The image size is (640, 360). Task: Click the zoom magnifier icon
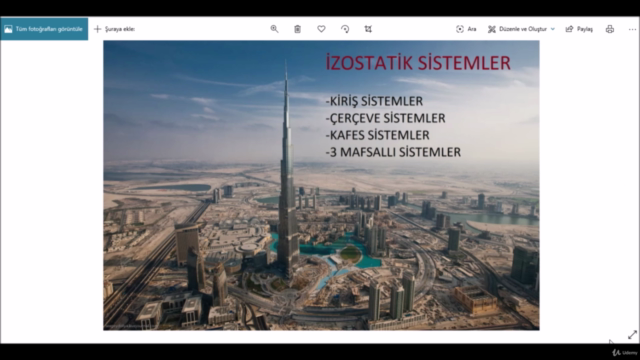click(274, 29)
